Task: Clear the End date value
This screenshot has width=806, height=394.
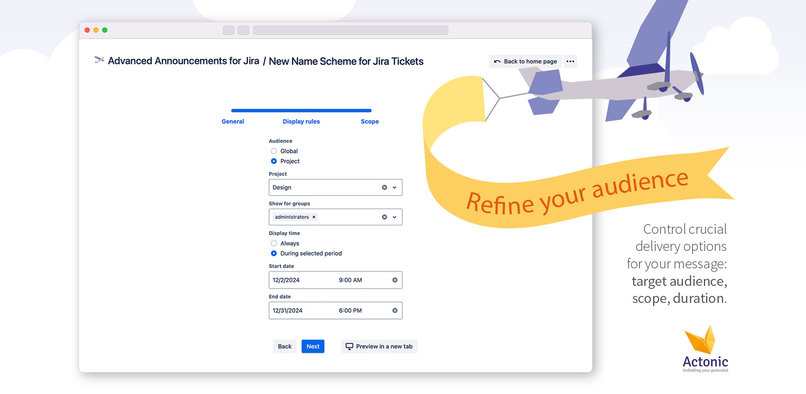Action: [395, 311]
